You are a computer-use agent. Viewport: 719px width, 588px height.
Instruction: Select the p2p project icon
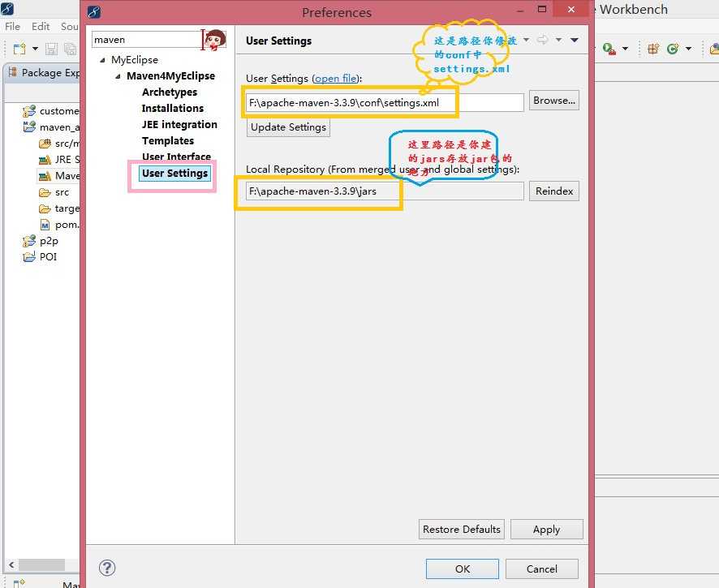pos(29,241)
